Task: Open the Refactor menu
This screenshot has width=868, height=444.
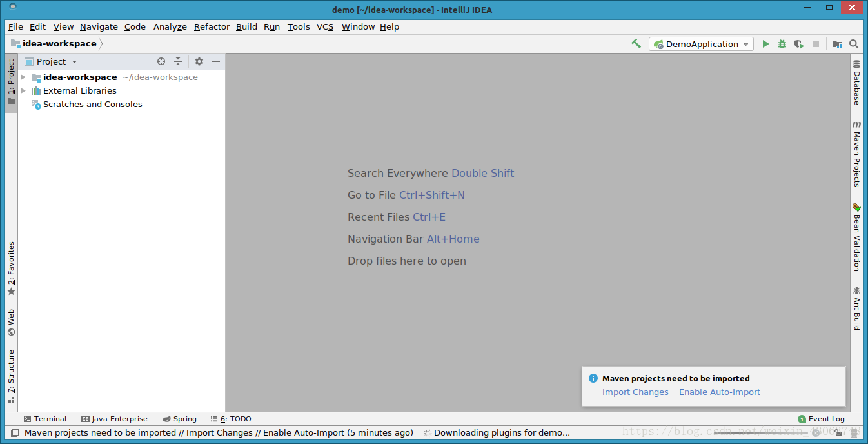Action: [212, 26]
